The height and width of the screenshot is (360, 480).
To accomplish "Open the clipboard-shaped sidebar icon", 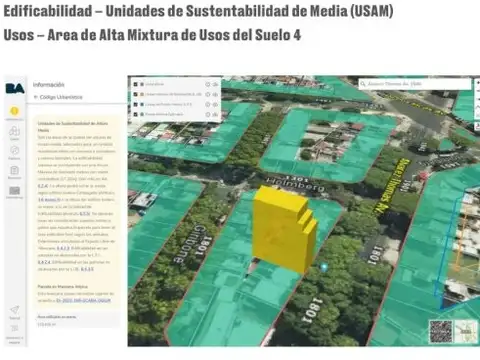I will [x=14, y=170].
